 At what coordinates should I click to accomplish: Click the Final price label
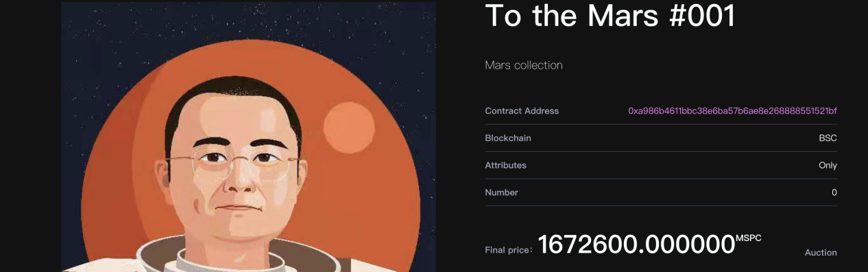[509, 250]
